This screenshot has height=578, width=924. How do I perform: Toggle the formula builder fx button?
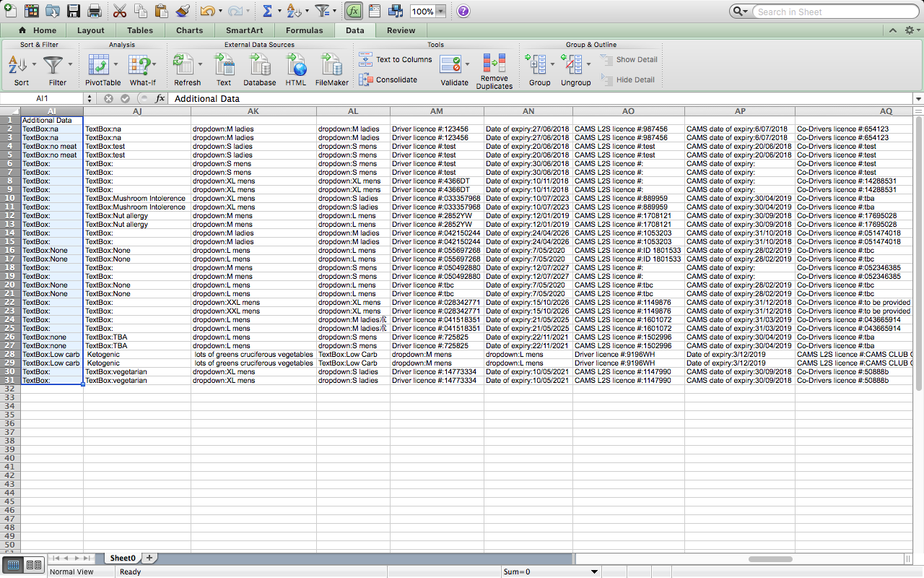point(353,12)
